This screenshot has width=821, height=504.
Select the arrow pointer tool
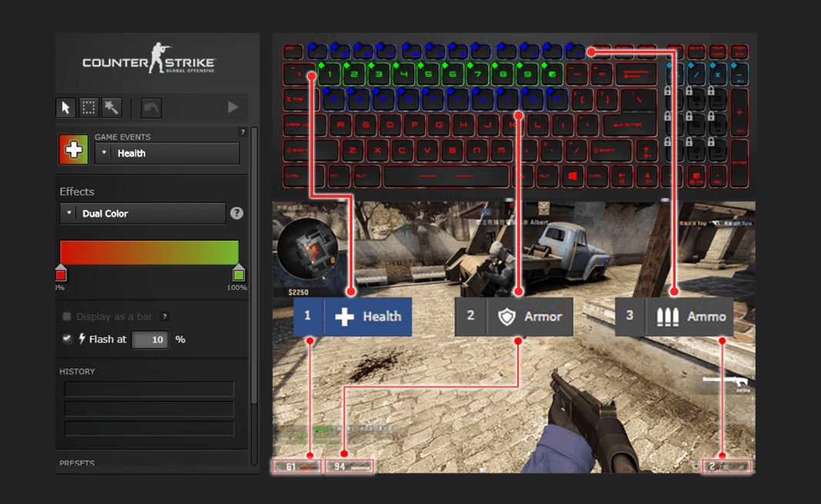[x=66, y=108]
